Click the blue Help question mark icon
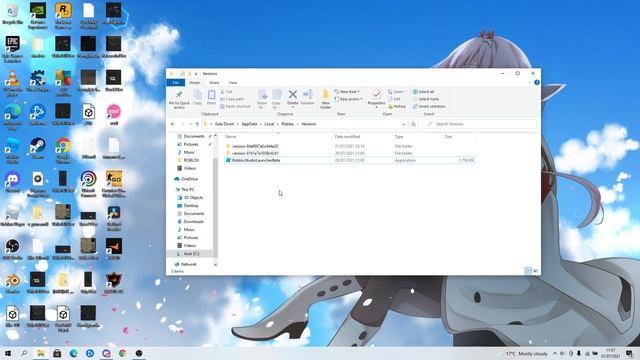 (537, 82)
